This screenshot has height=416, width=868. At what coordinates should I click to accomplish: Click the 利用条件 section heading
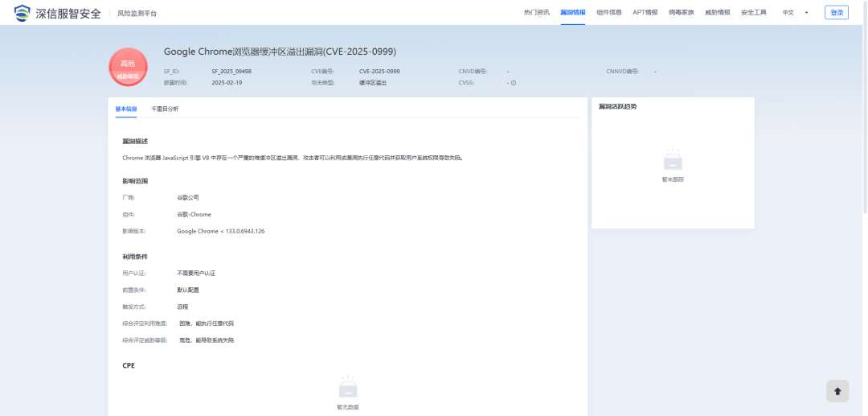[x=135, y=257]
